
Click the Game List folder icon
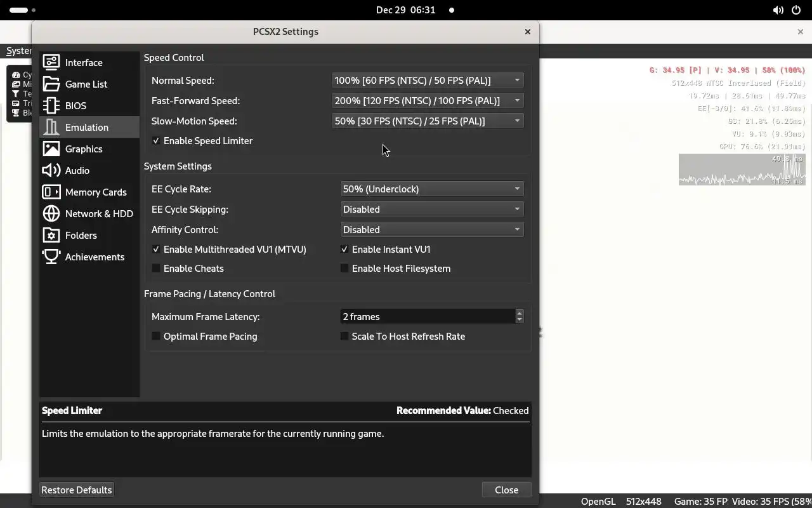(51, 84)
